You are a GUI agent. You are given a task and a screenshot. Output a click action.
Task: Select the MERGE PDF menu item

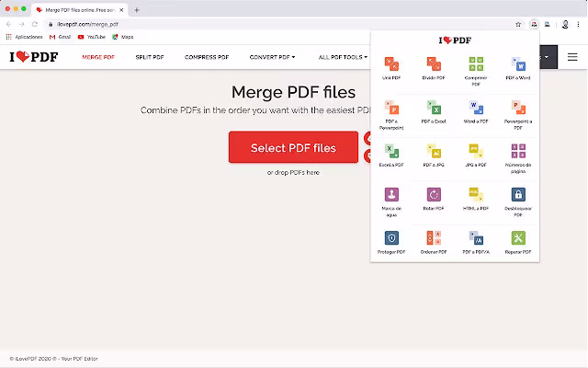coord(98,57)
